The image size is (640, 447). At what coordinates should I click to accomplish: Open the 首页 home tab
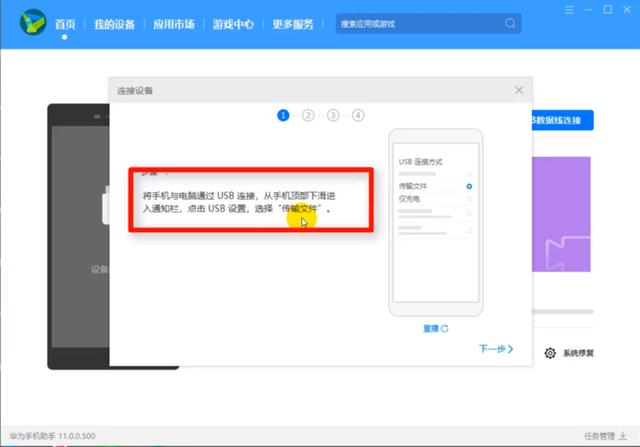click(x=65, y=24)
